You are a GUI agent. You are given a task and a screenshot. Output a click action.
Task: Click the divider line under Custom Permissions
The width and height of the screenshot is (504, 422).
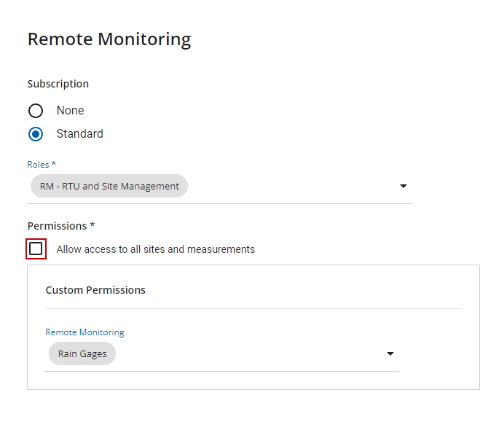253,308
